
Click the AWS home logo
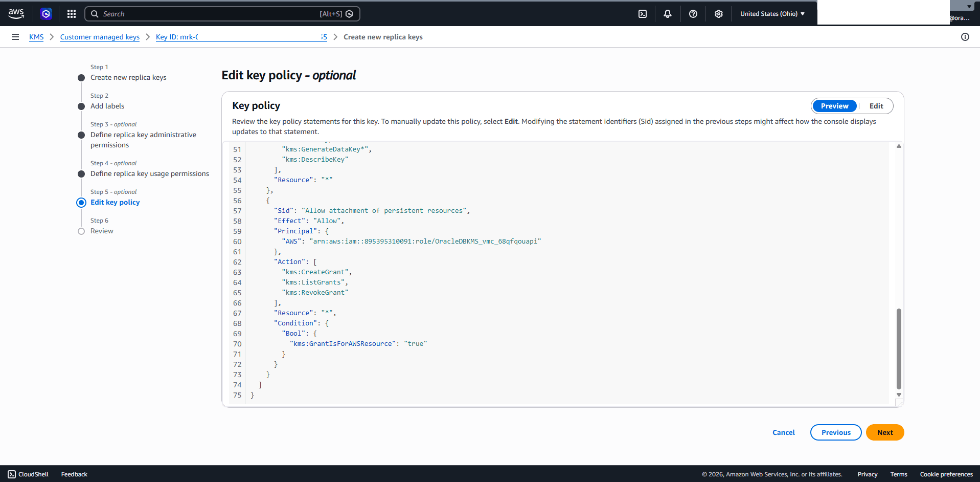(16, 14)
